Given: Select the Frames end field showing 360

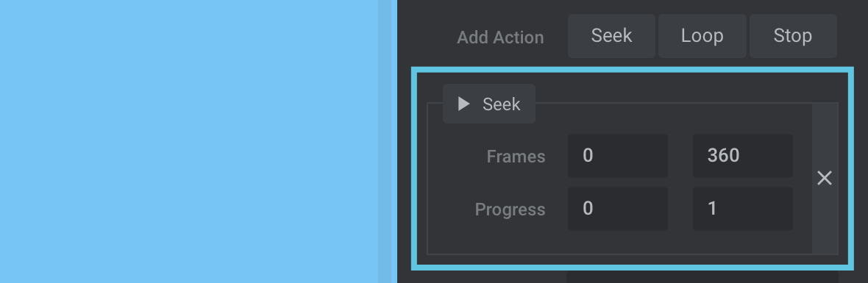Looking at the screenshot, I should (743, 156).
